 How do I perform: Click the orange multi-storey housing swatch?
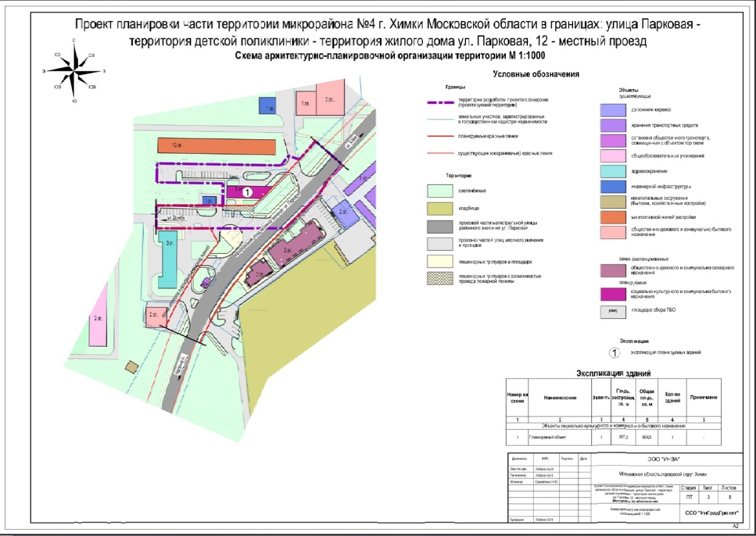pyautogui.click(x=614, y=217)
